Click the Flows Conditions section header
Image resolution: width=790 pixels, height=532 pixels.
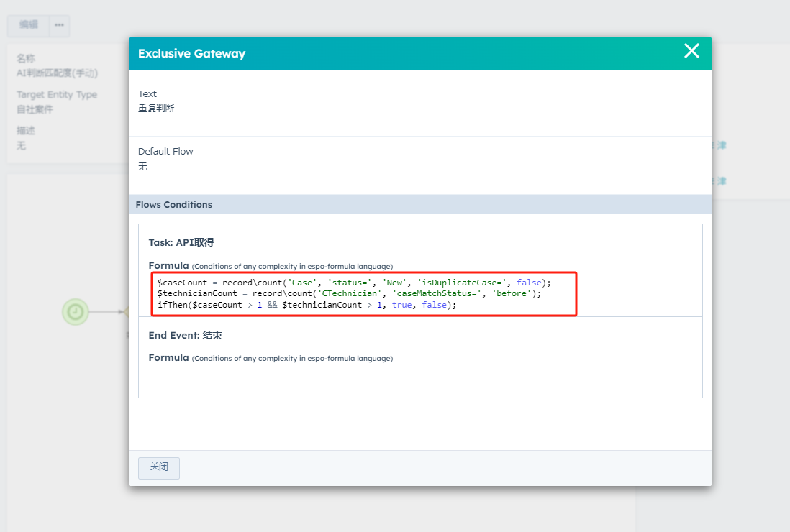[x=174, y=205]
